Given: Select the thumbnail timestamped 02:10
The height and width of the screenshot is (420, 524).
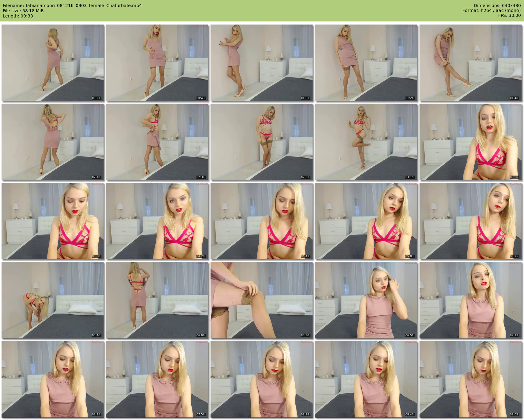Looking at the screenshot, I should click(x=52, y=142).
